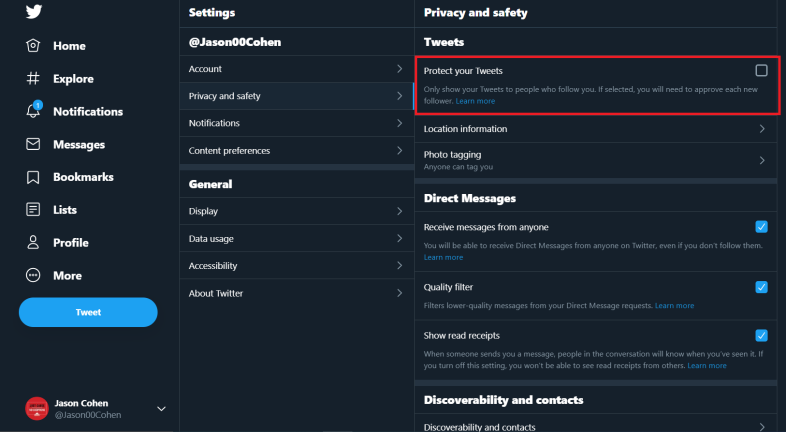Click the @Jason00Cohen settings heading

tap(235, 42)
